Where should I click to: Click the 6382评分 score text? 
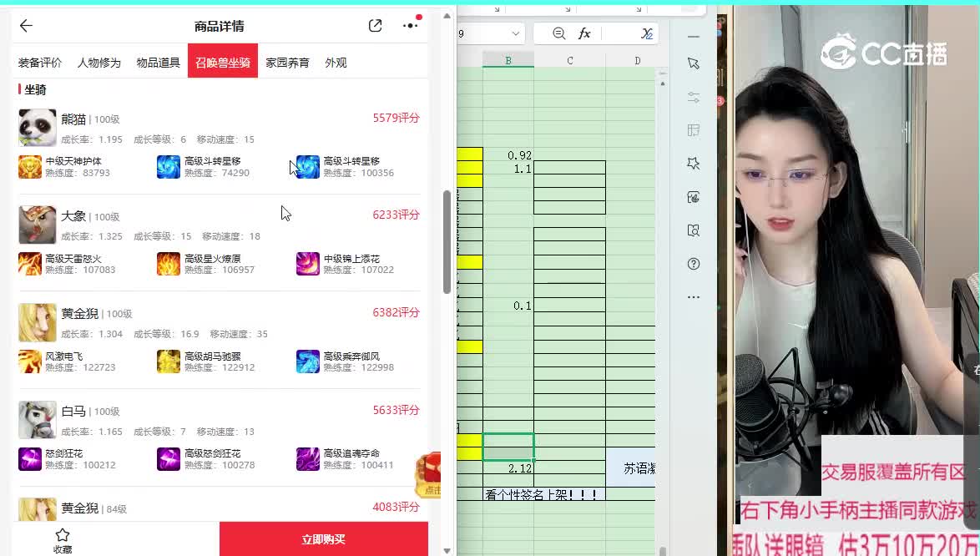coord(397,312)
